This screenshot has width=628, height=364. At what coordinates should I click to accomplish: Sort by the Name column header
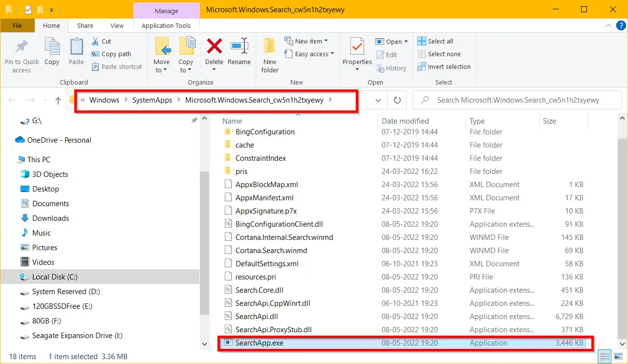pos(232,121)
